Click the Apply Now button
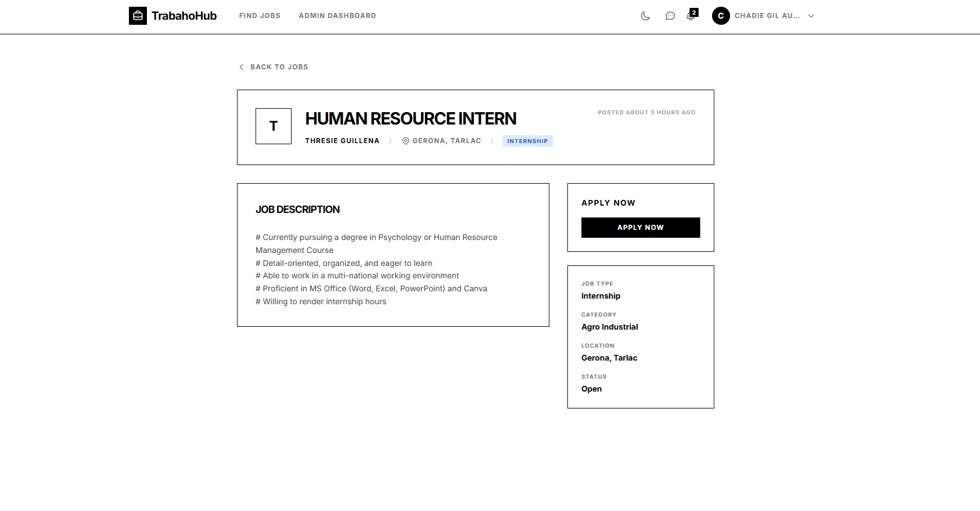The height and width of the screenshot is (511, 980). tap(640, 227)
